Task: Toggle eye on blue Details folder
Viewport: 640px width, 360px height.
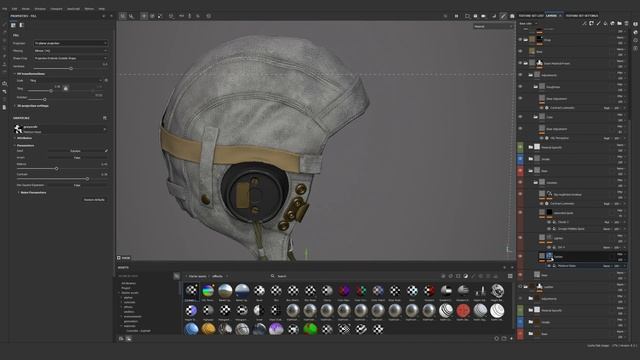Action: click(x=520, y=159)
